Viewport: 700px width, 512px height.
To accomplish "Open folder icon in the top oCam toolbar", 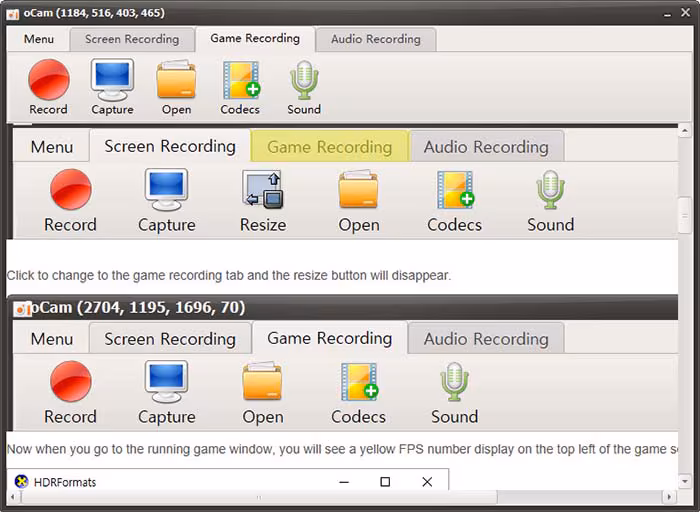I will point(176,80).
